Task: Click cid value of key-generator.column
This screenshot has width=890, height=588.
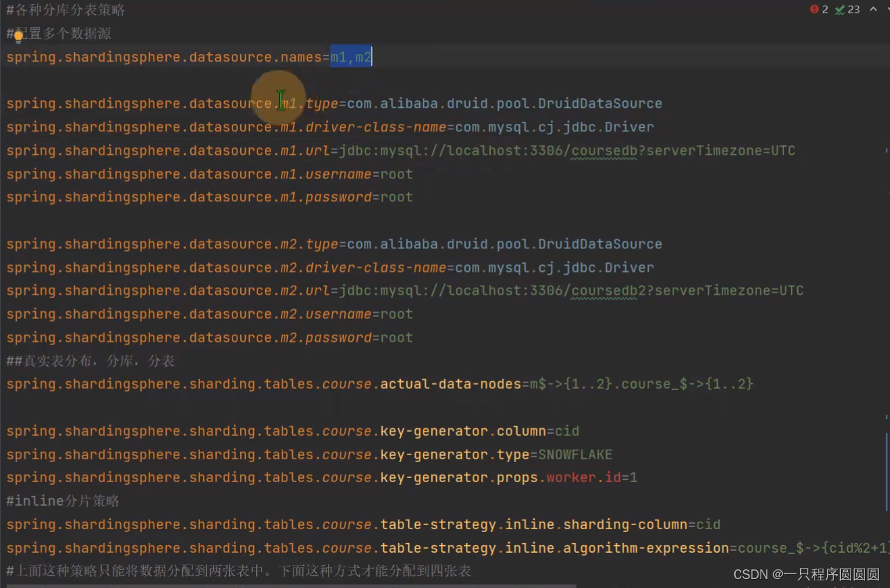Action: (x=567, y=431)
